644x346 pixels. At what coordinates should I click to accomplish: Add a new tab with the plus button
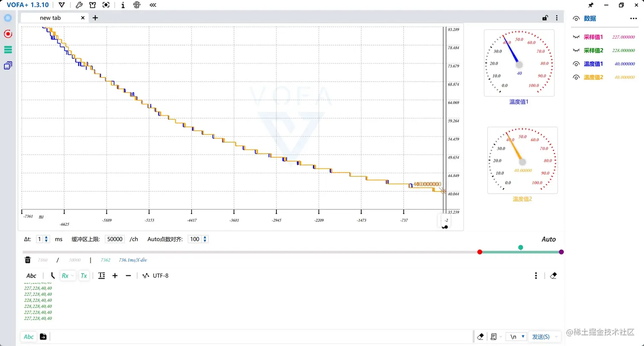click(95, 18)
